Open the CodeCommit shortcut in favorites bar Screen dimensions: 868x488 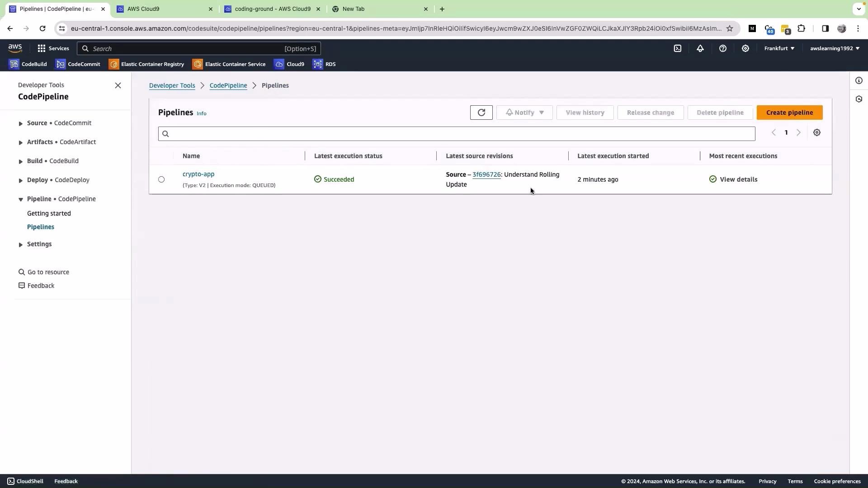pyautogui.click(x=78, y=64)
